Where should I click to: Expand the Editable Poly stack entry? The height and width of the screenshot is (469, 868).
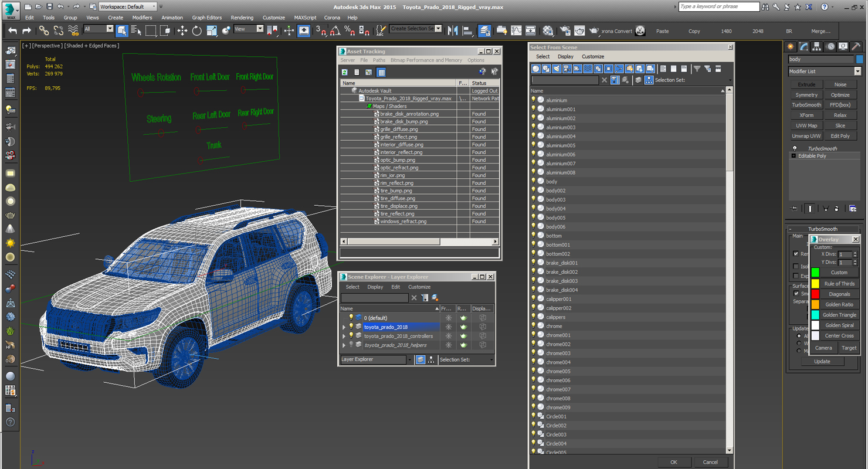pyautogui.click(x=794, y=156)
